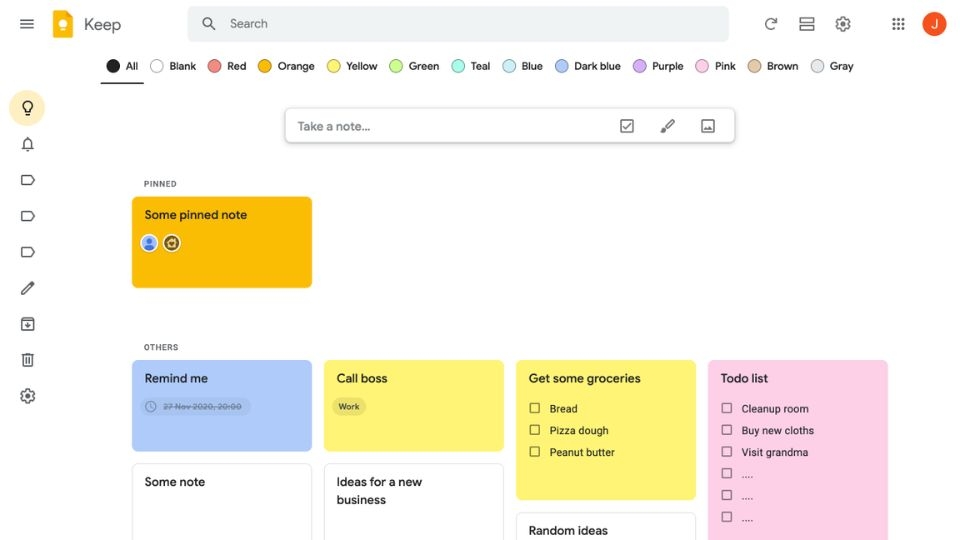
Task: Create a new note with image
Action: click(708, 126)
